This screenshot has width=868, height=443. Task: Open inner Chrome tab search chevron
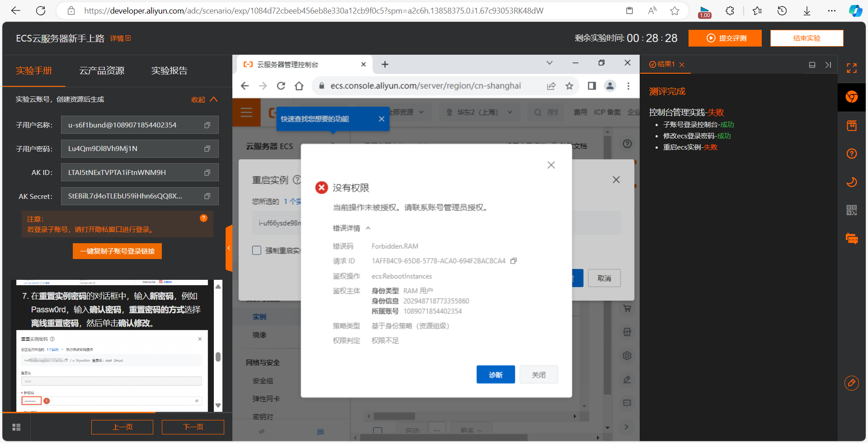pos(550,63)
